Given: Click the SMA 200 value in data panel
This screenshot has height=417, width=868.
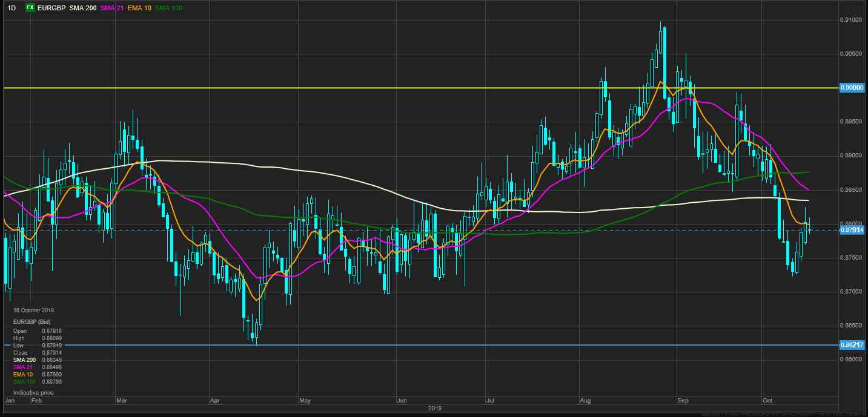Looking at the screenshot, I should pos(51,360).
